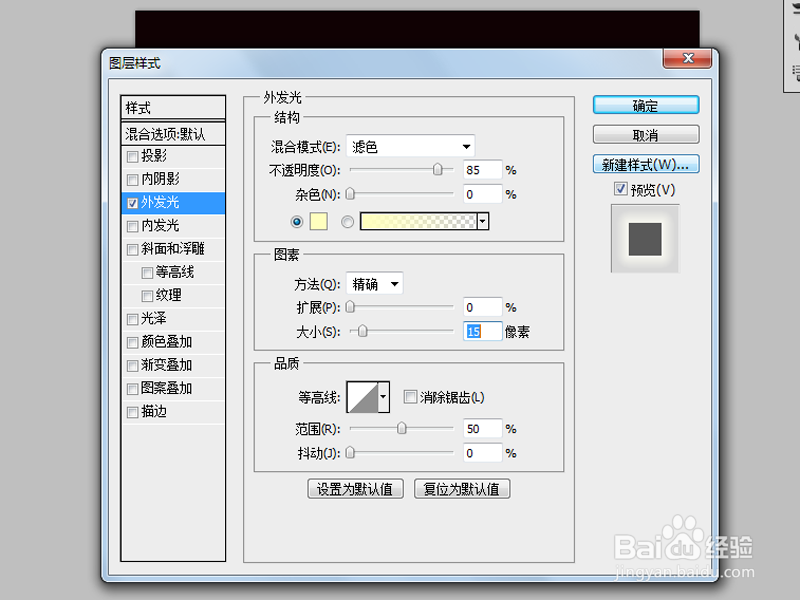Click the 杂色 noise slider handle
The height and width of the screenshot is (600, 800).
pyautogui.click(x=350, y=193)
